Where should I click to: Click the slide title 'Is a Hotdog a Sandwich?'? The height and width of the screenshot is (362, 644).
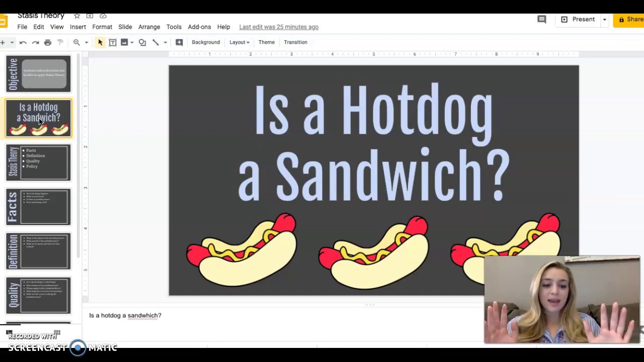374,142
